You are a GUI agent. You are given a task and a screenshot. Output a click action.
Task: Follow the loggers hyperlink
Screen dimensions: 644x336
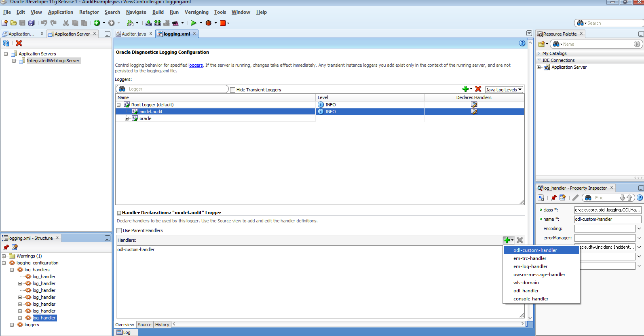point(196,65)
